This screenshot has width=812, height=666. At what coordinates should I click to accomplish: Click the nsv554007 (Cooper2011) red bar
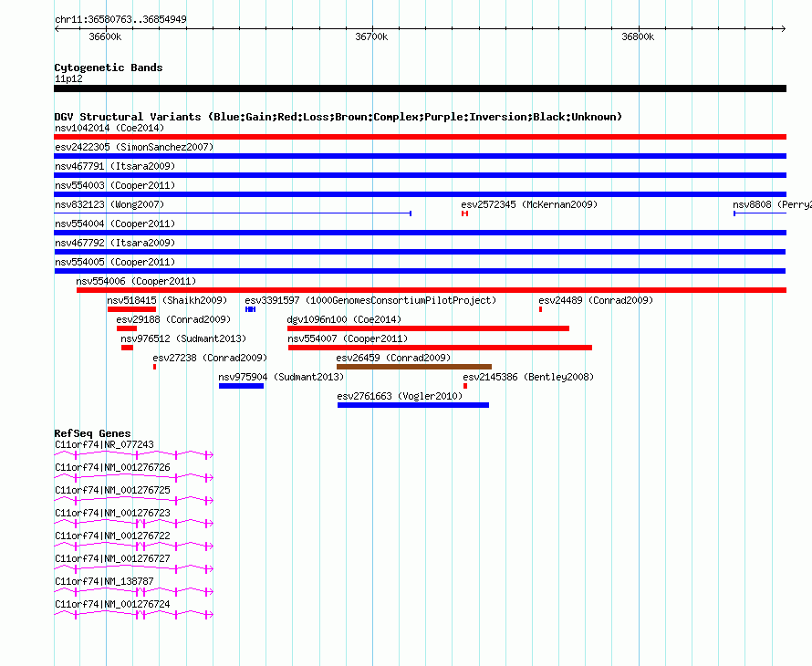(440, 348)
